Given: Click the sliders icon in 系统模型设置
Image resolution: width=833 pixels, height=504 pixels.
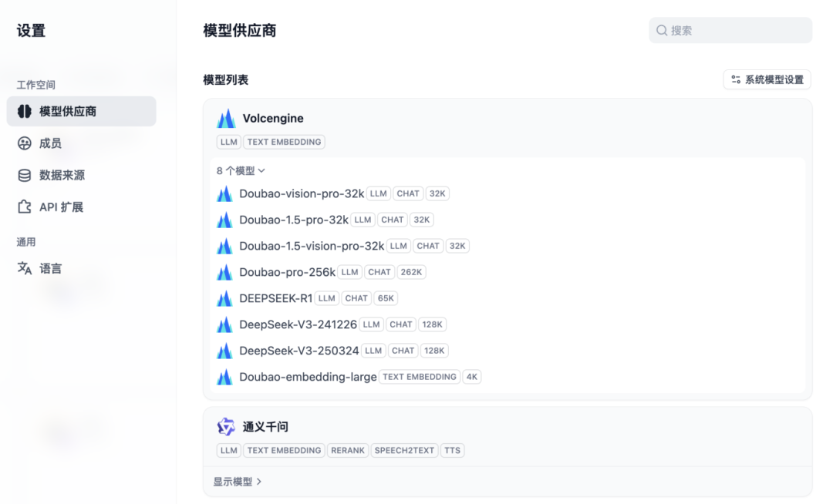Looking at the screenshot, I should tap(736, 79).
